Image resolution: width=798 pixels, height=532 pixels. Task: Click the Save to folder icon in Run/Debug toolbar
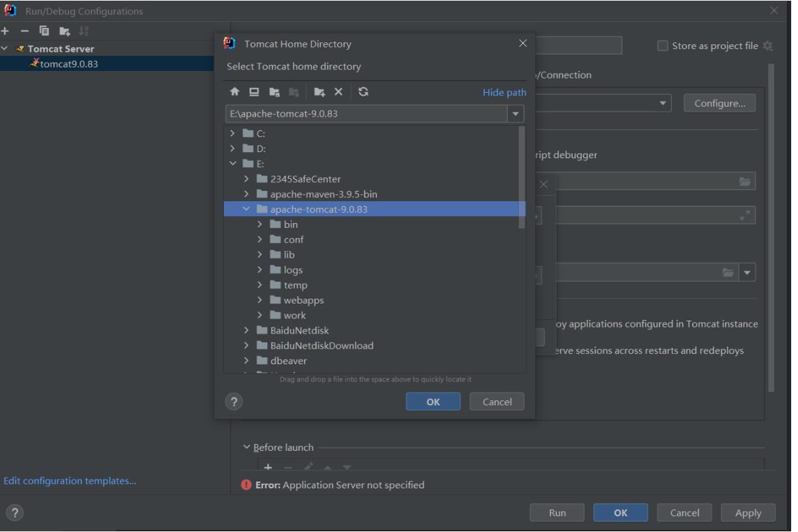pos(64,31)
